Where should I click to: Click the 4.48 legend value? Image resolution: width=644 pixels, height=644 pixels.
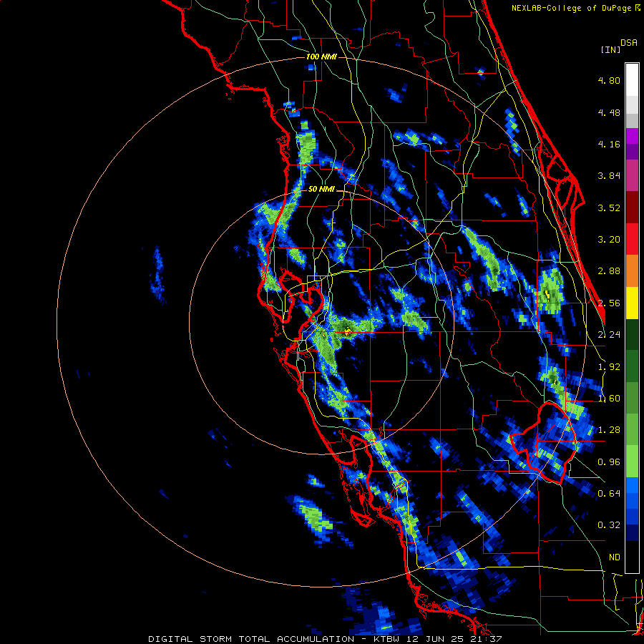click(609, 112)
